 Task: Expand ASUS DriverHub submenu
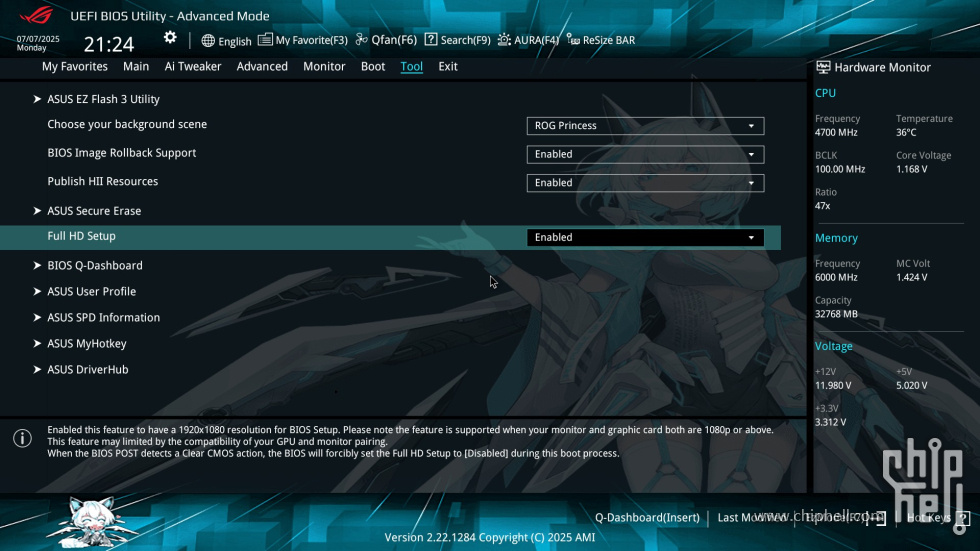coord(88,370)
